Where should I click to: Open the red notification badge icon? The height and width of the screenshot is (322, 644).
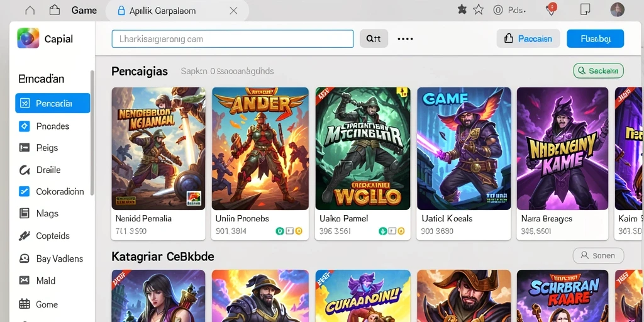pyautogui.click(x=552, y=9)
